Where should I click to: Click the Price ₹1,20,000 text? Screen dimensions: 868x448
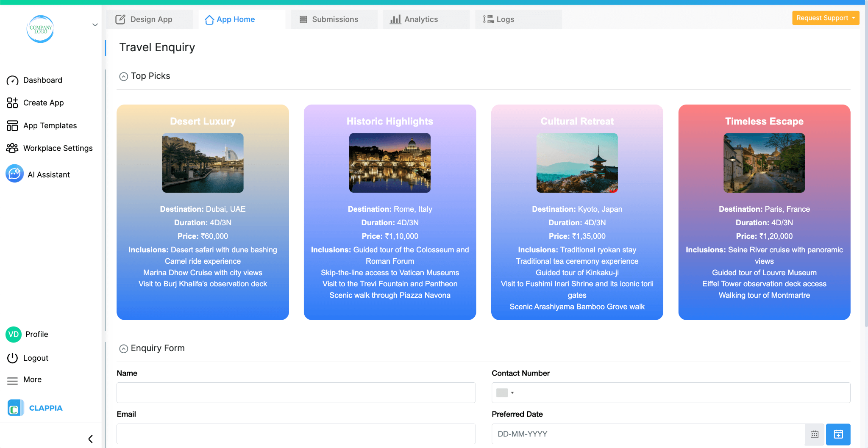764,236
